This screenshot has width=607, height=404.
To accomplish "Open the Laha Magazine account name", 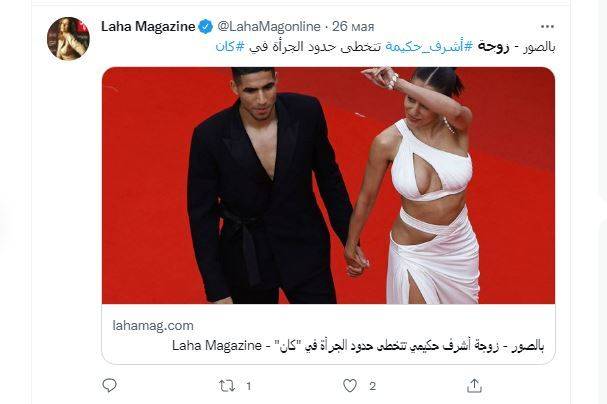I will click(148, 27).
